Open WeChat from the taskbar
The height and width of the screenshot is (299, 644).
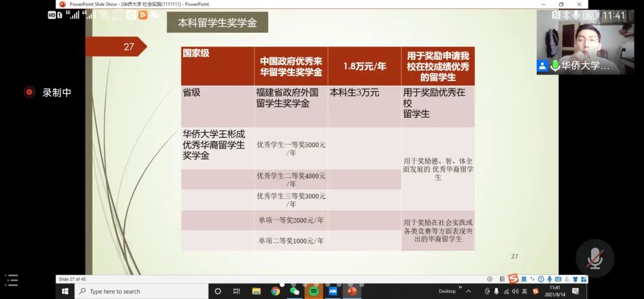[295, 291]
